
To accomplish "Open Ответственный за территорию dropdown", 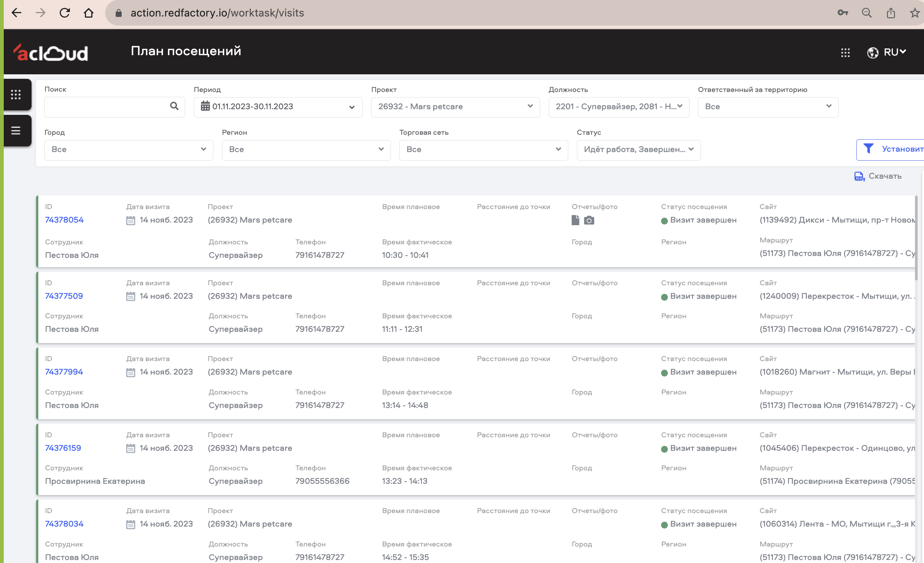I will tap(768, 107).
